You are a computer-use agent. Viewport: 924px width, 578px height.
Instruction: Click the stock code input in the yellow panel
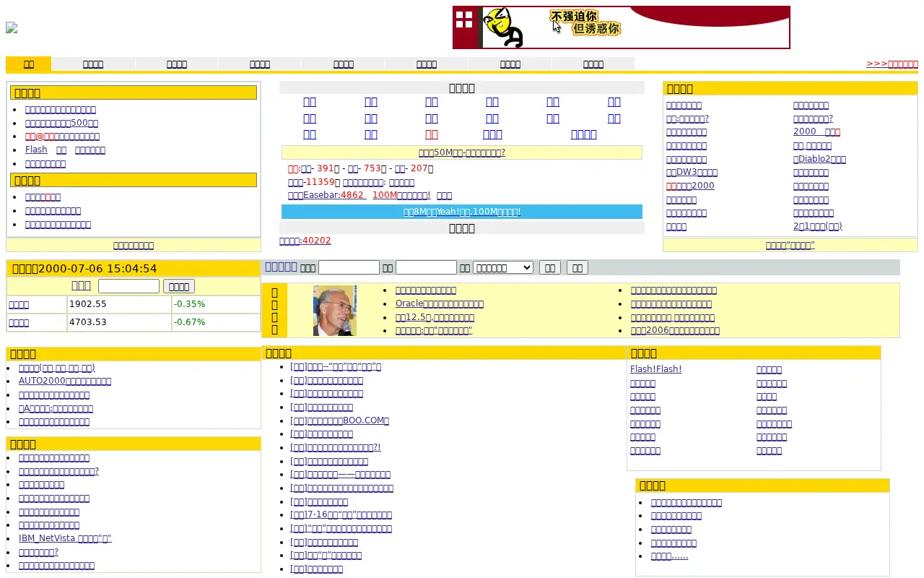tap(128, 286)
